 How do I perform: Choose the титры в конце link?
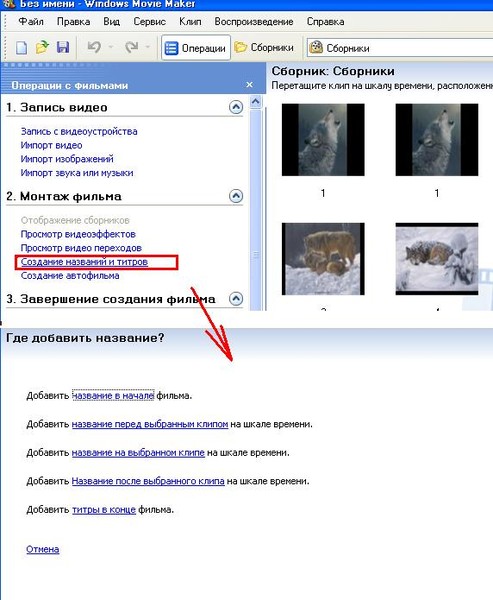click(104, 509)
